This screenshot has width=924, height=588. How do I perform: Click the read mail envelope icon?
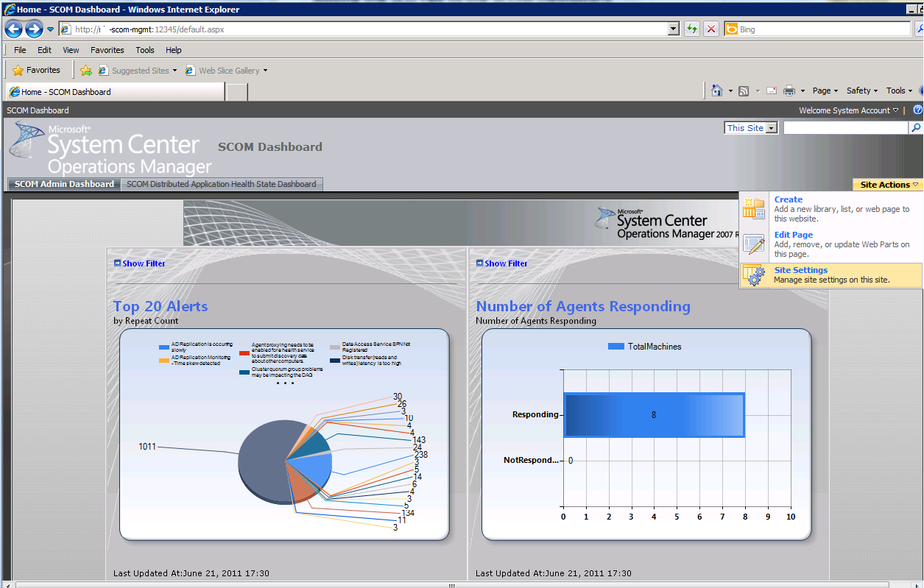[770, 90]
